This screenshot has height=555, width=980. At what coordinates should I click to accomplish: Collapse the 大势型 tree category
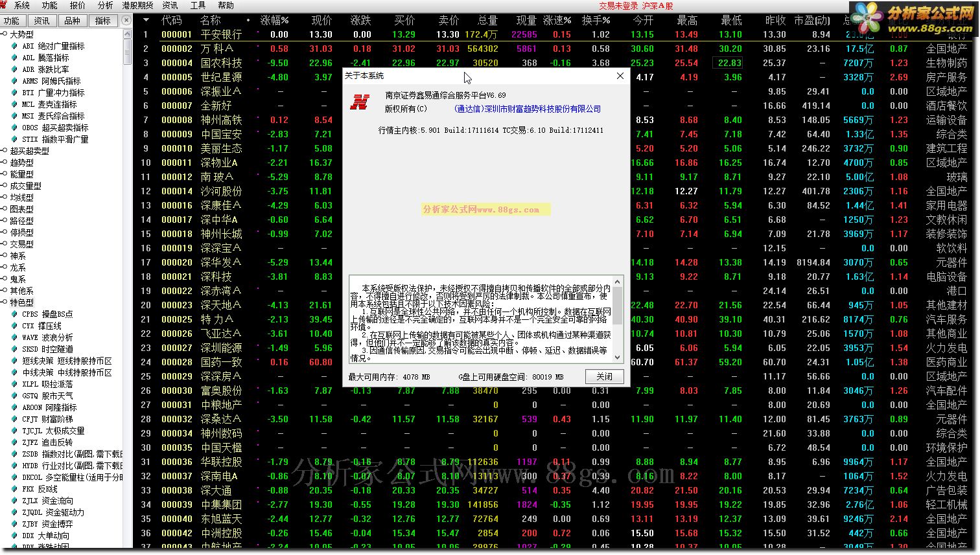click(4, 34)
